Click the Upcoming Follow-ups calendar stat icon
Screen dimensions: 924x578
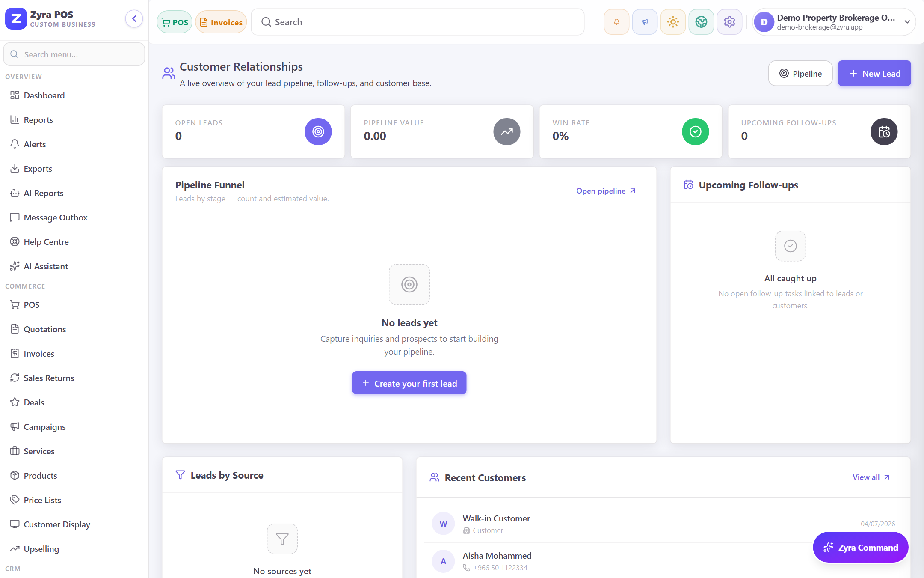tap(884, 132)
